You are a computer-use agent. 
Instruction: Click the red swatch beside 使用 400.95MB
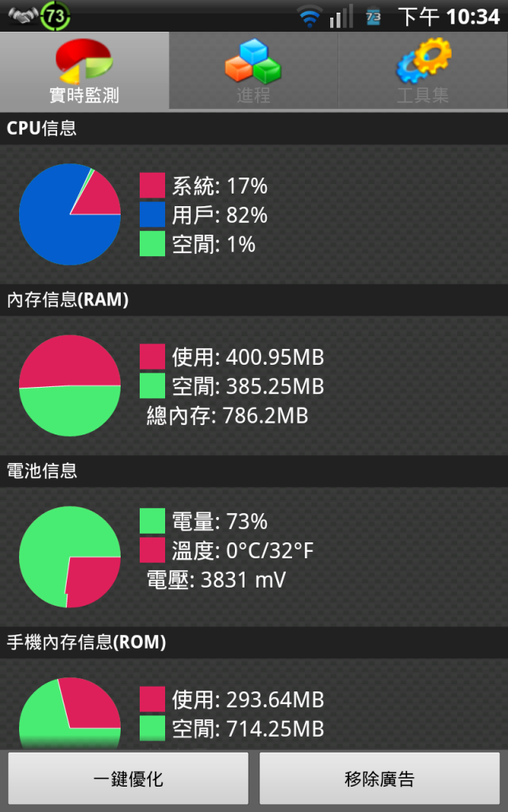coord(152,357)
